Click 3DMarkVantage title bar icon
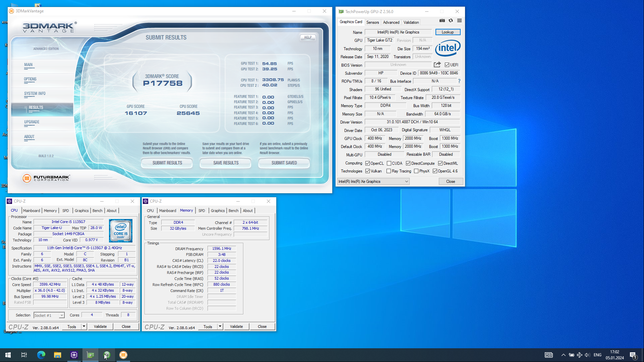 point(11,11)
